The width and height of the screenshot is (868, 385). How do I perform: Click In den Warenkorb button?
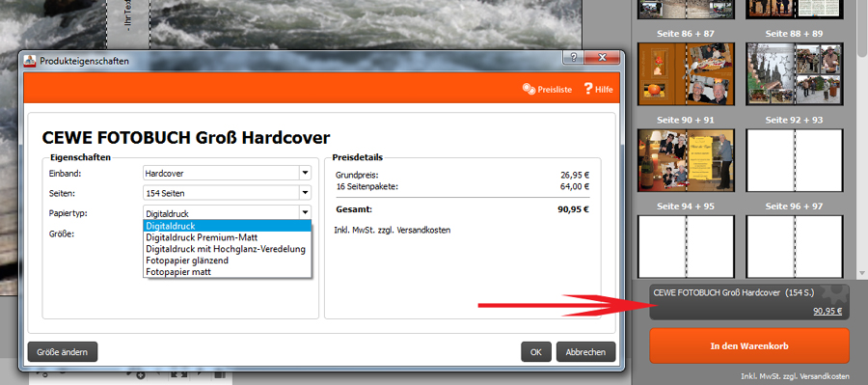pyautogui.click(x=749, y=346)
